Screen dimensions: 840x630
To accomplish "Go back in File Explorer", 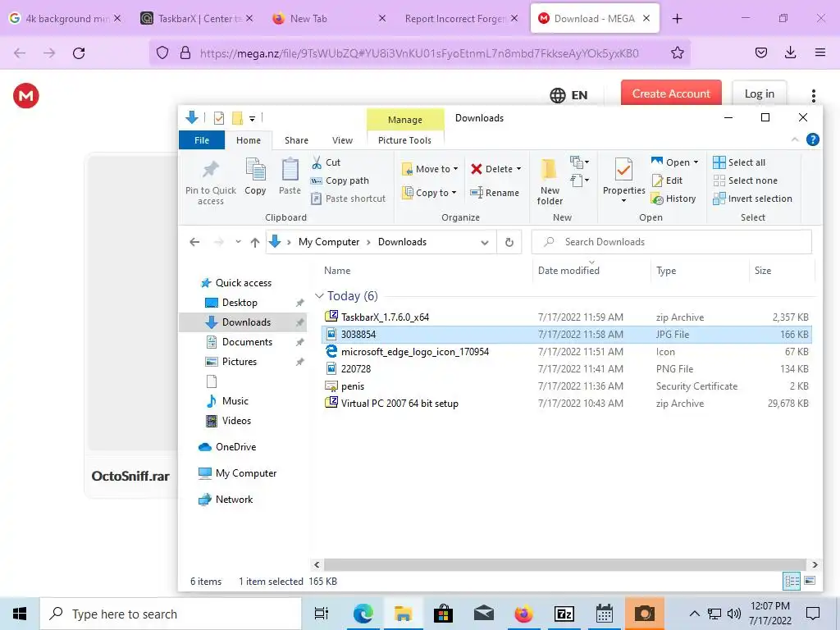I will tap(195, 242).
